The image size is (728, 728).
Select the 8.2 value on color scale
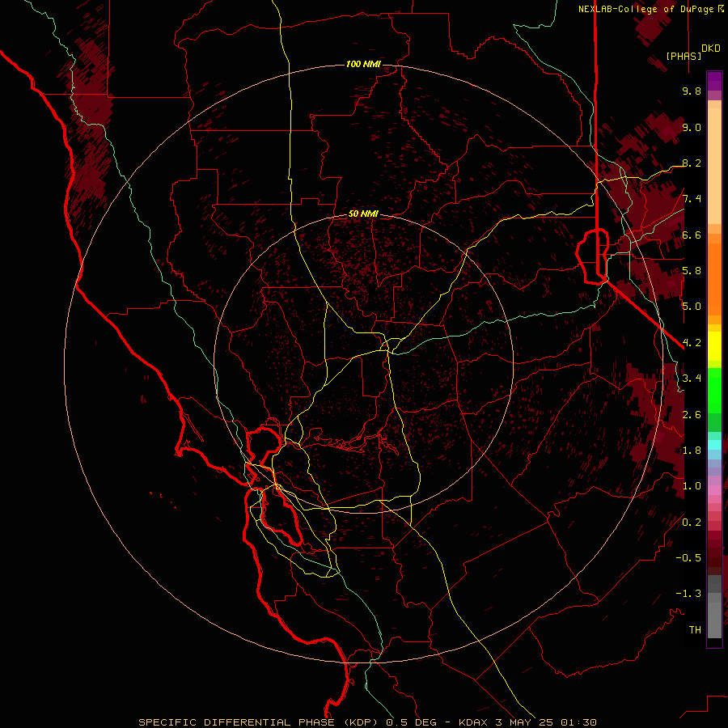pos(692,163)
